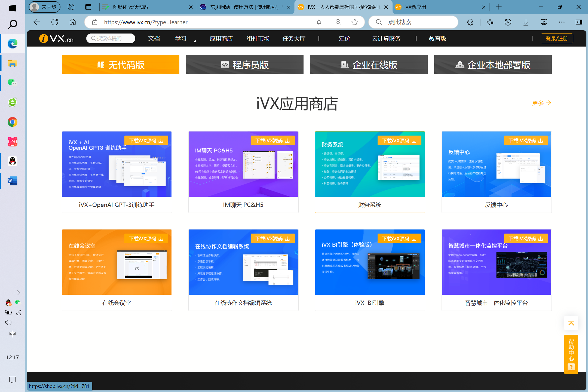Go to browser home page
Image resolution: width=588 pixels, height=392 pixels.
click(73, 22)
